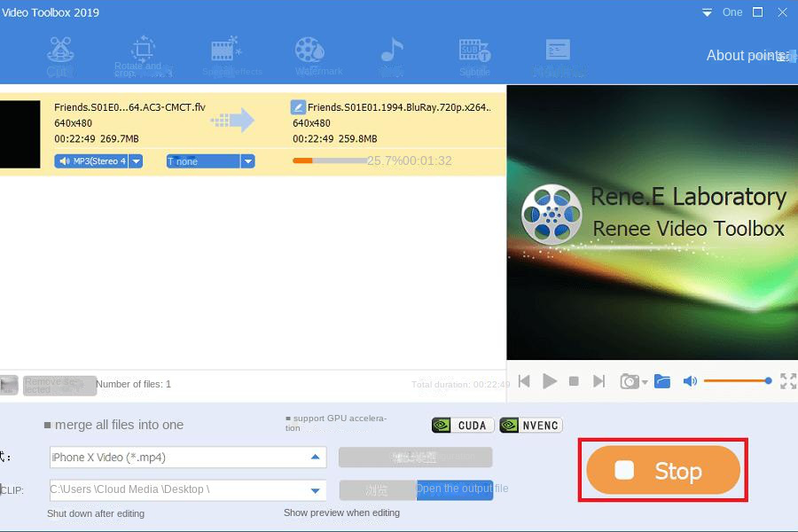Adjust the orange volume slider
Image resolution: width=798 pixels, height=532 pixels.
[x=738, y=380]
